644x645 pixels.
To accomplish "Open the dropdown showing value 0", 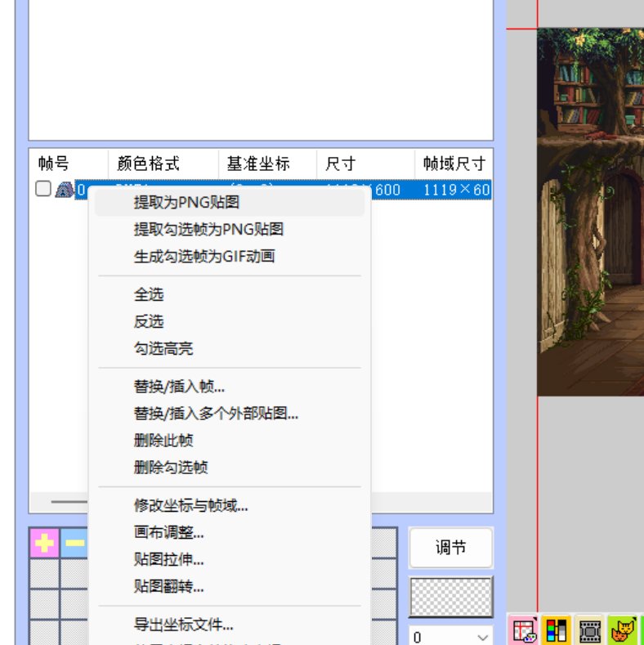I will 450,637.
